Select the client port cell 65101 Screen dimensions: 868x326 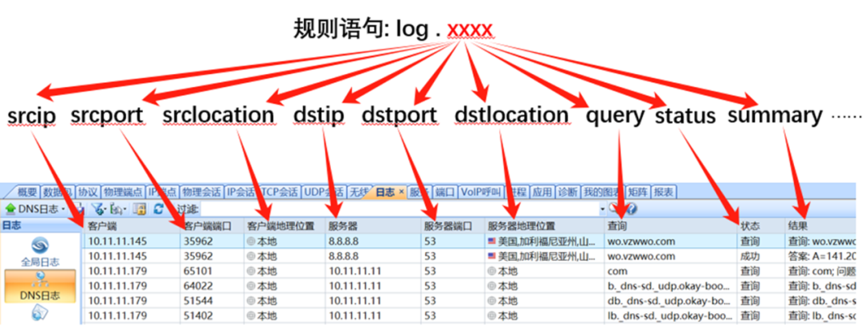211,271
